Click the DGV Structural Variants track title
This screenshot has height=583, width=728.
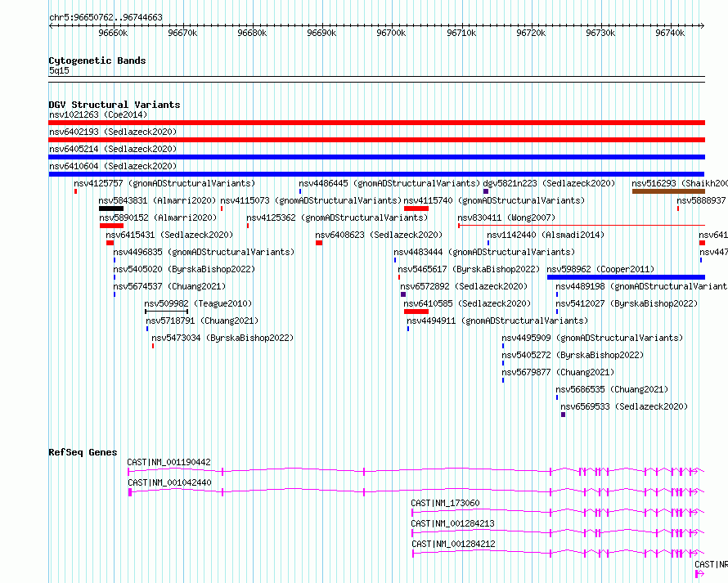115,105
